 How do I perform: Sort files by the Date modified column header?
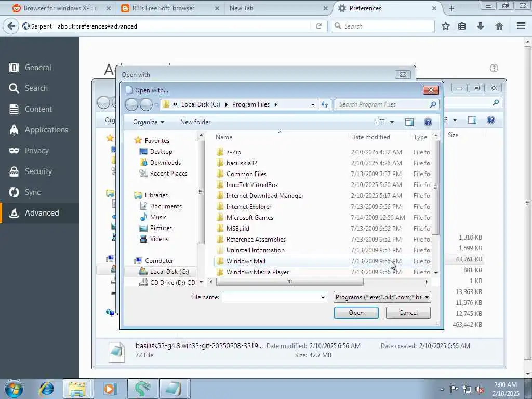click(x=379, y=137)
